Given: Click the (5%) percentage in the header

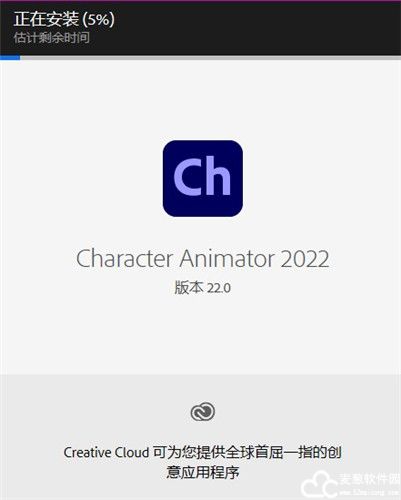Looking at the screenshot, I should click(98, 19).
